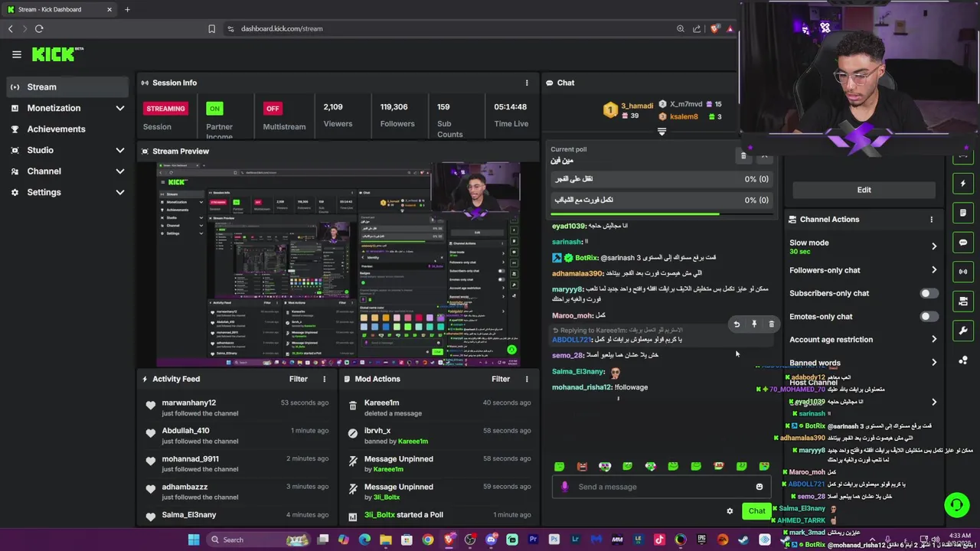980x551 pixels.
Task: Click the wrench side panel icon
Action: (x=963, y=331)
